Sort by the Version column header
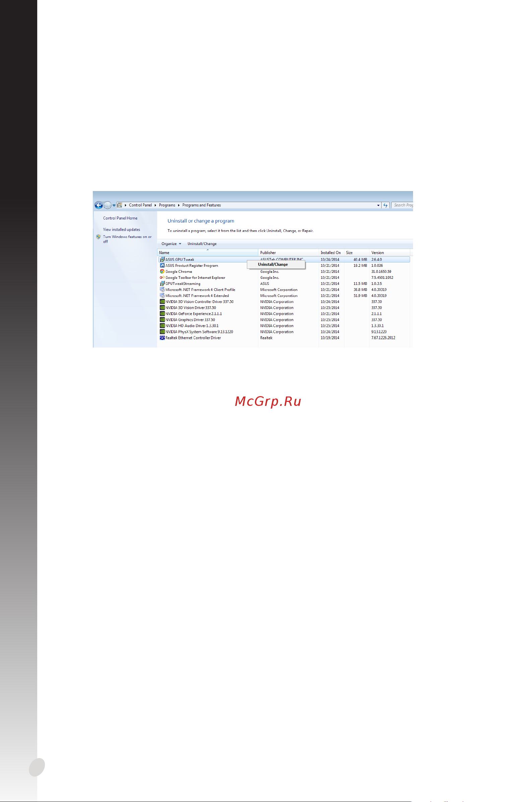Image resolution: width=532 pixels, height=802 pixels. (x=390, y=252)
